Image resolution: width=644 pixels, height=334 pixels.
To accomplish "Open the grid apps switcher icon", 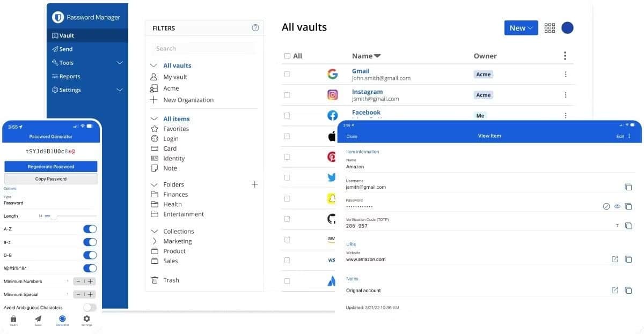I will click(x=550, y=28).
